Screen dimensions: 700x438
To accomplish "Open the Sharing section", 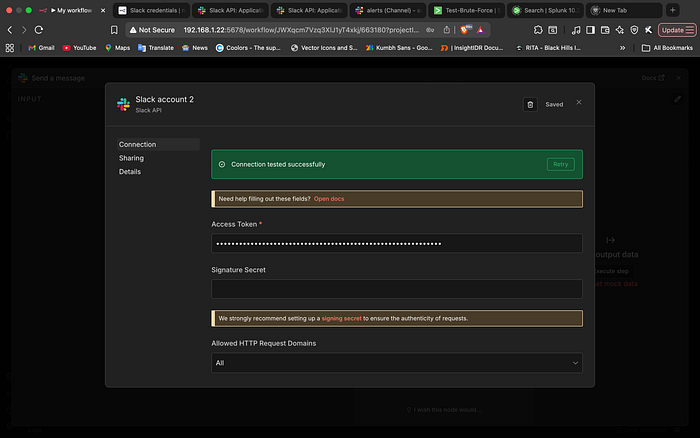I will coord(131,158).
